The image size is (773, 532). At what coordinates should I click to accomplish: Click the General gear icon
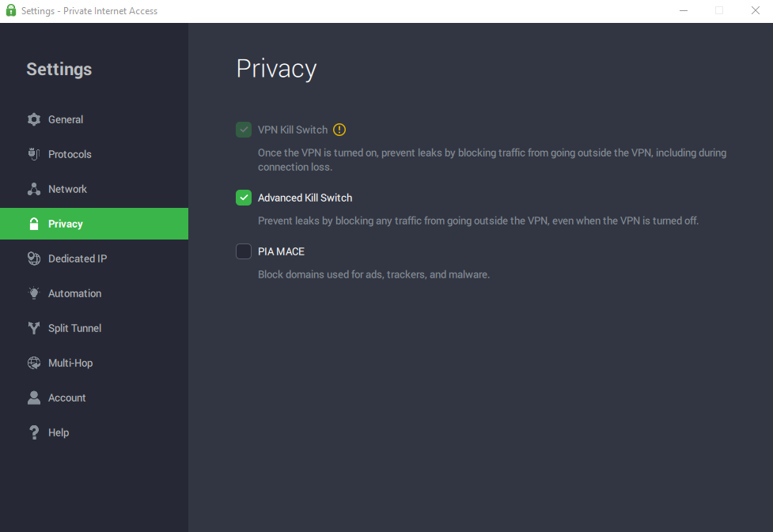(x=34, y=119)
